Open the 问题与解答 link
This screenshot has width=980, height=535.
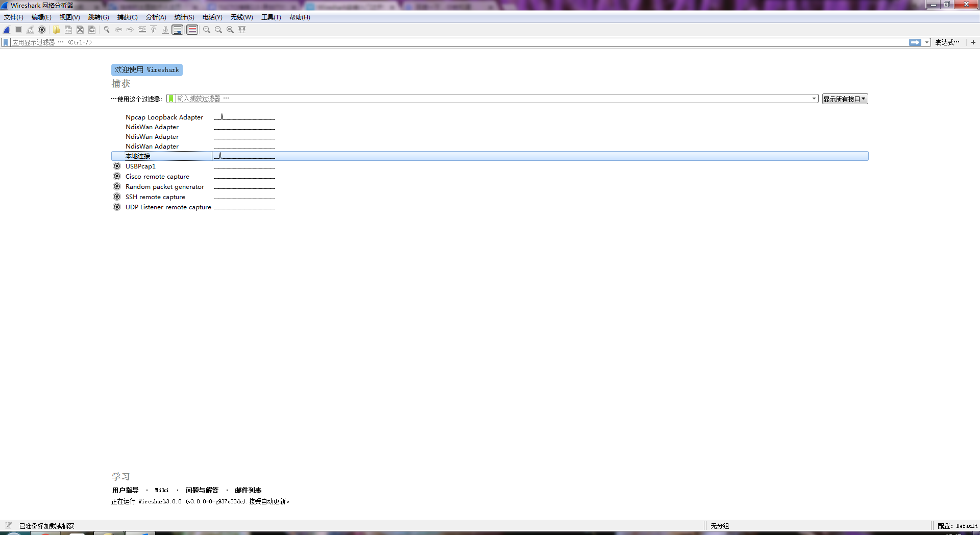click(202, 490)
